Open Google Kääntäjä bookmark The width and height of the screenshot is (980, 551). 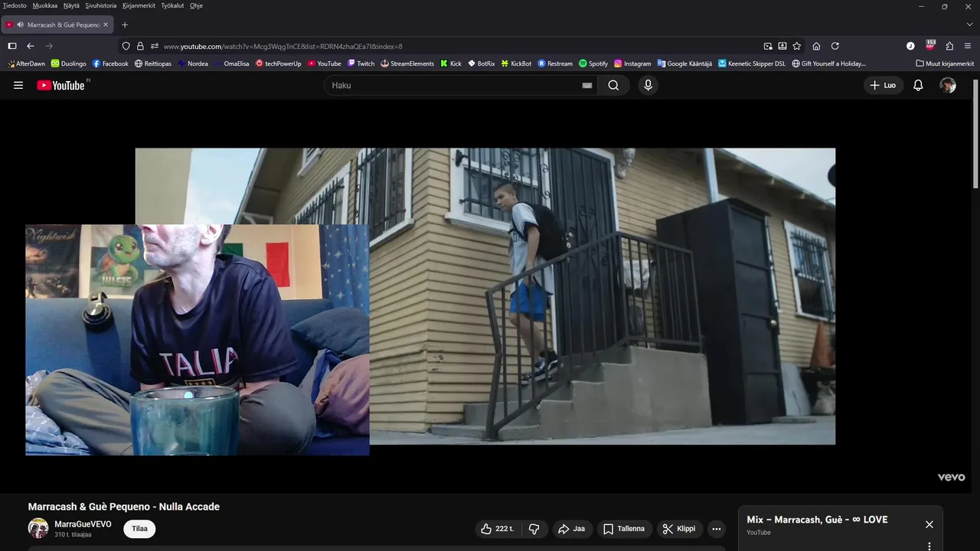pyautogui.click(x=684, y=64)
